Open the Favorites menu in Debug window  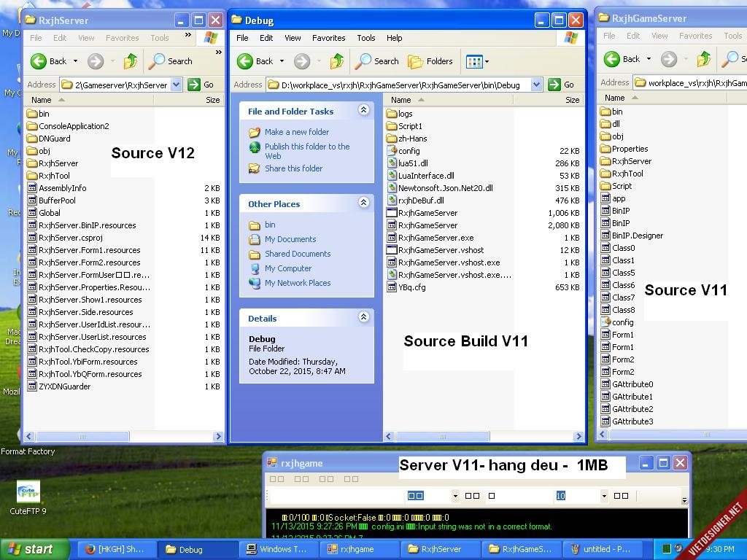coord(329,38)
